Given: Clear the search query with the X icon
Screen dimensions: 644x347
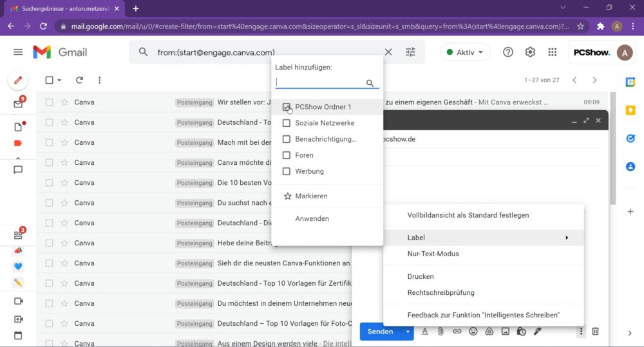Looking at the screenshot, I should (x=388, y=52).
